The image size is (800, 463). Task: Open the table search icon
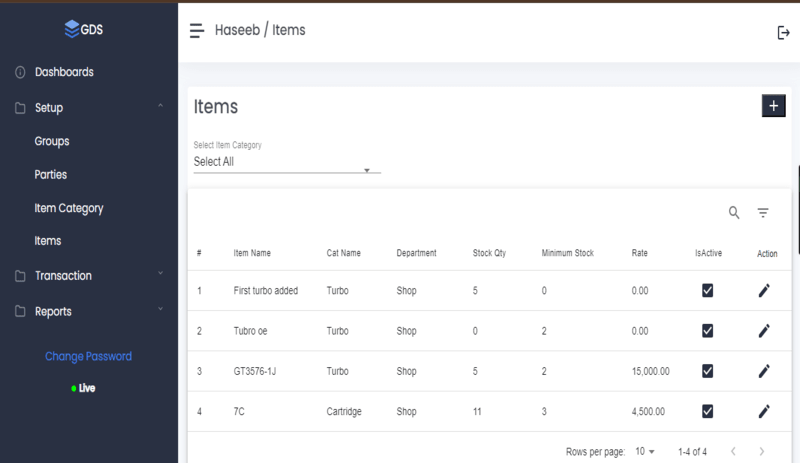[x=734, y=212]
